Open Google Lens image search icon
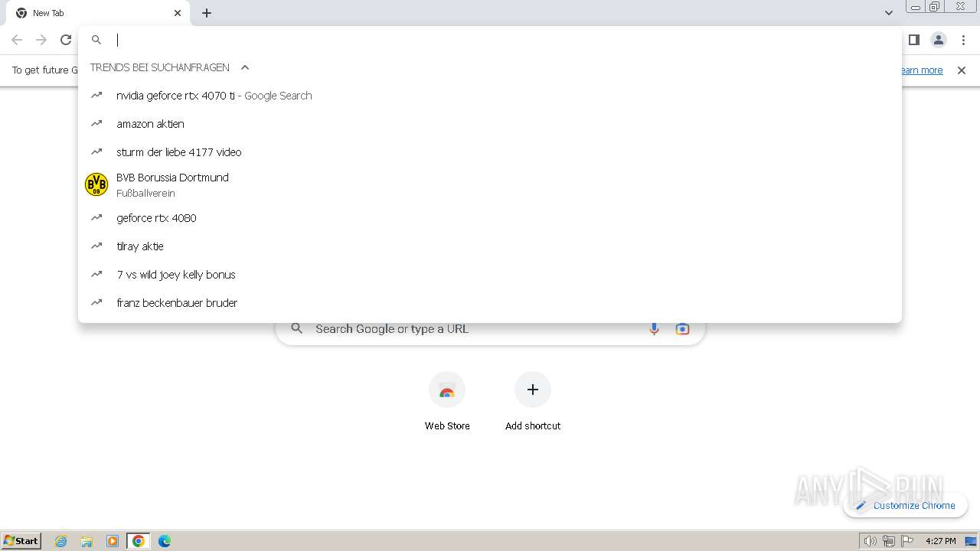Viewport: 980px width, 551px height. [x=682, y=329]
